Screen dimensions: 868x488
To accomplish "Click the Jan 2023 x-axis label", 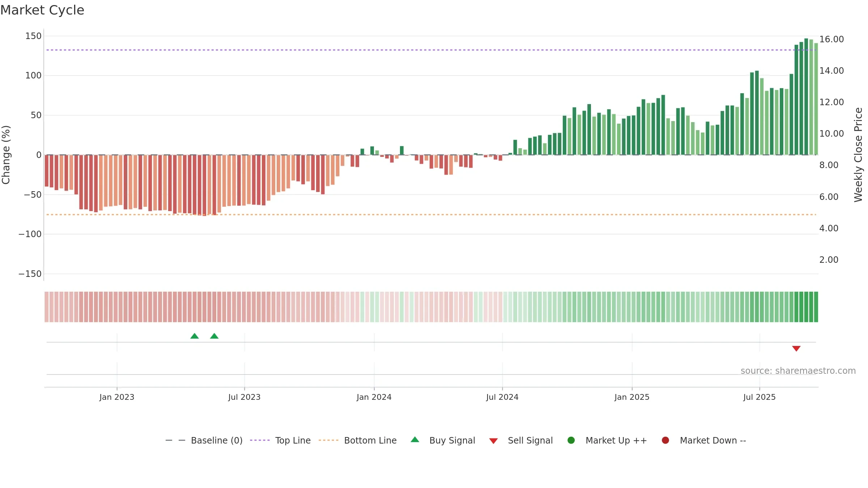I will click(x=117, y=397).
